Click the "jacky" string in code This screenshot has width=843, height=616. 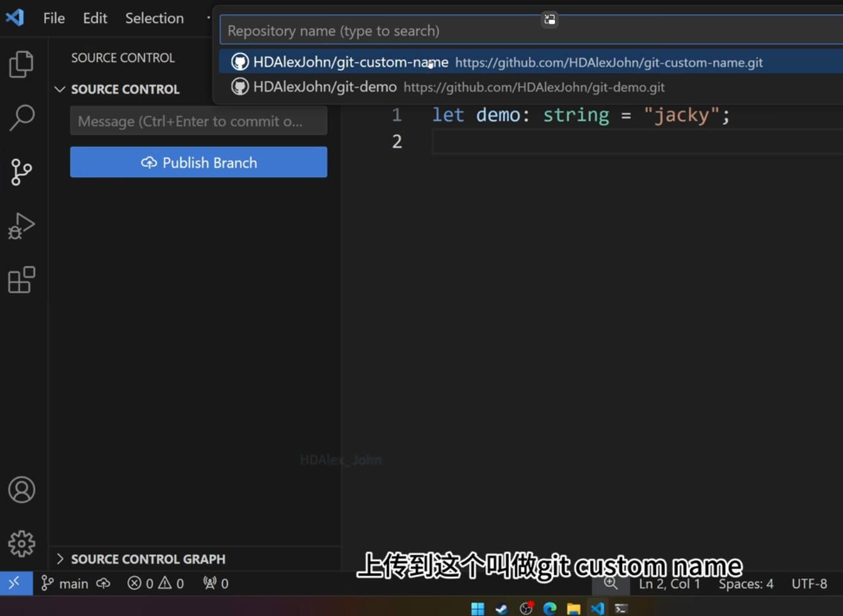click(680, 115)
